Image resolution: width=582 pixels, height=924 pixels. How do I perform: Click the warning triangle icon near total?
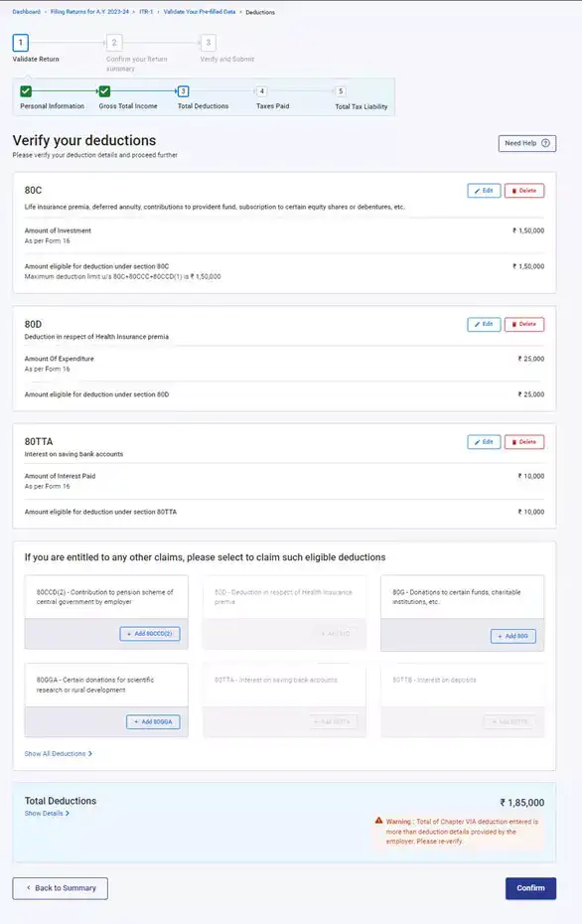pos(378,821)
